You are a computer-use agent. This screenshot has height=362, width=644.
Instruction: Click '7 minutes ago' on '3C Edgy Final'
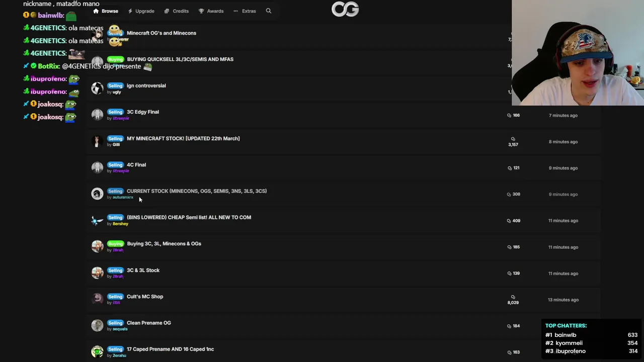click(563, 116)
